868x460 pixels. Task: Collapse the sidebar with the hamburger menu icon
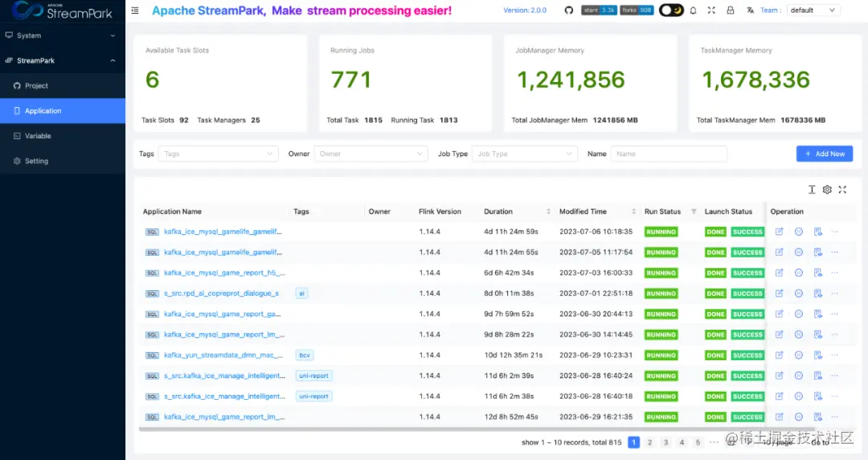(x=135, y=10)
